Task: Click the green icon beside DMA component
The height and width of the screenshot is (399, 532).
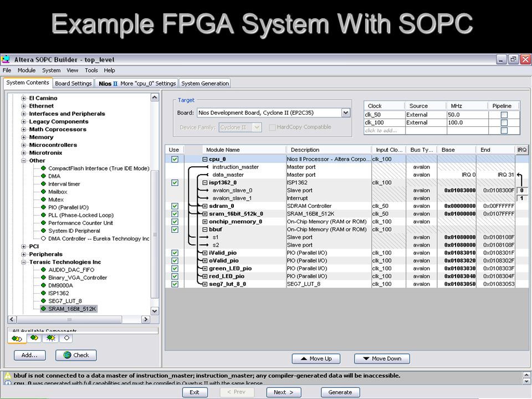Action: tap(43, 176)
